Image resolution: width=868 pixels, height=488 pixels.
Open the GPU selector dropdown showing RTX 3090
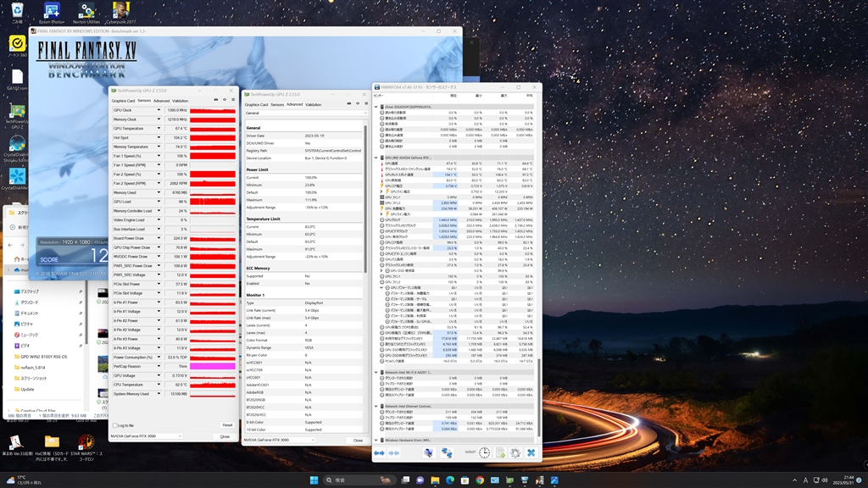coord(146,436)
